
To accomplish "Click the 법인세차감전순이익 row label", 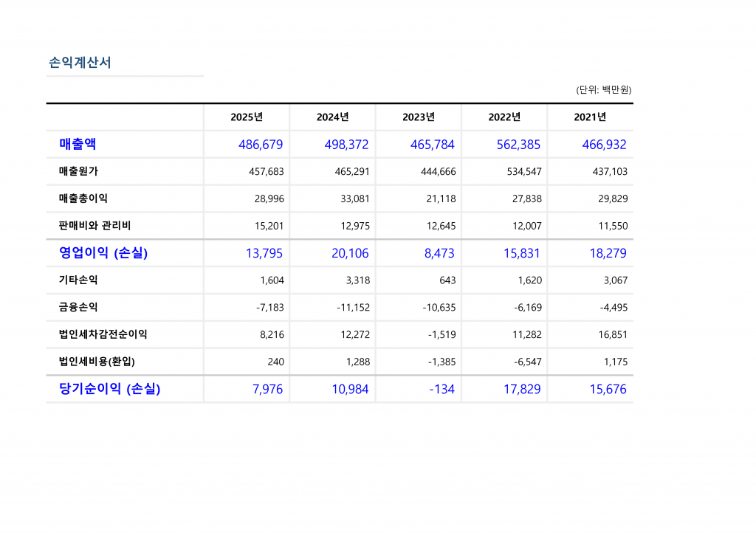I will [103, 334].
